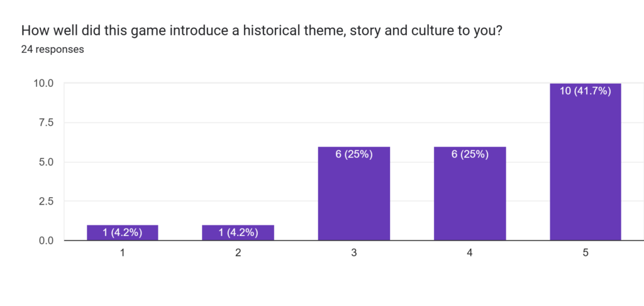The height and width of the screenshot is (306, 644).
Task: Click the y-axis value 2.5
Action: [47, 201]
